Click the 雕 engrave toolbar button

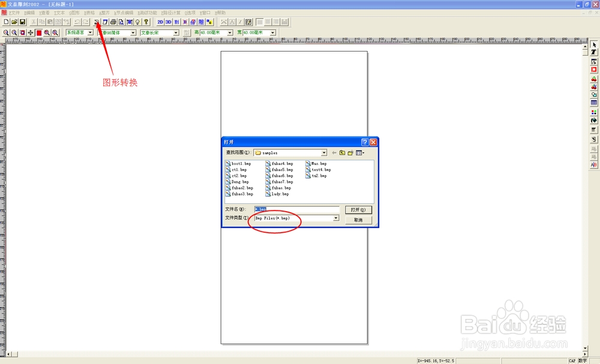click(x=201, y=22)
